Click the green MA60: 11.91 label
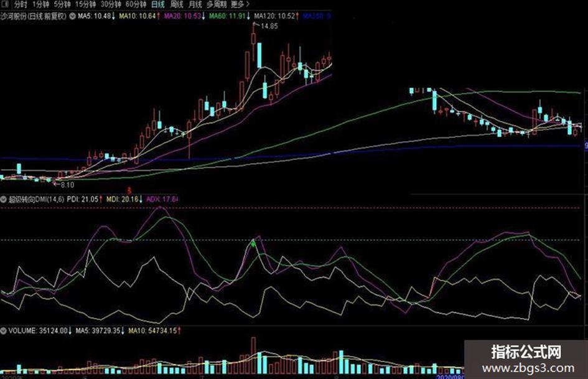588x379 pixels. click(230, 16)
